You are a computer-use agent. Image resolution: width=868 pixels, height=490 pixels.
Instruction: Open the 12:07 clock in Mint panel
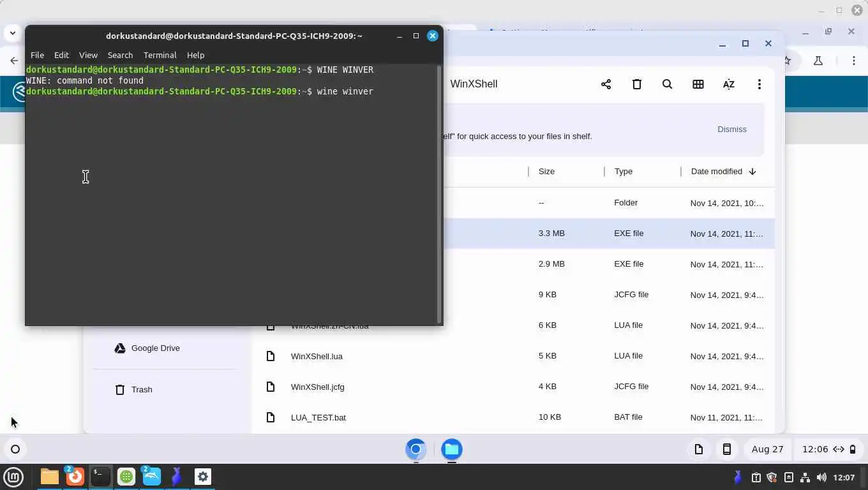[844, 477]
